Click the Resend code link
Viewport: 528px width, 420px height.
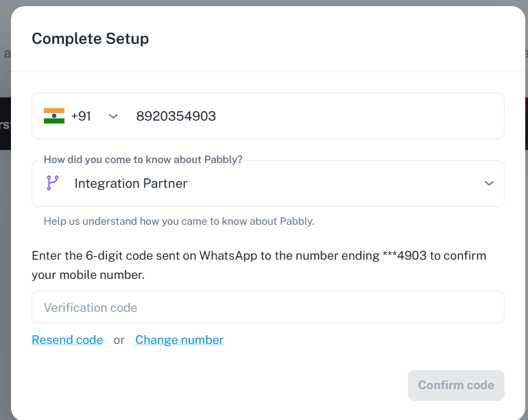coord(67,340)
